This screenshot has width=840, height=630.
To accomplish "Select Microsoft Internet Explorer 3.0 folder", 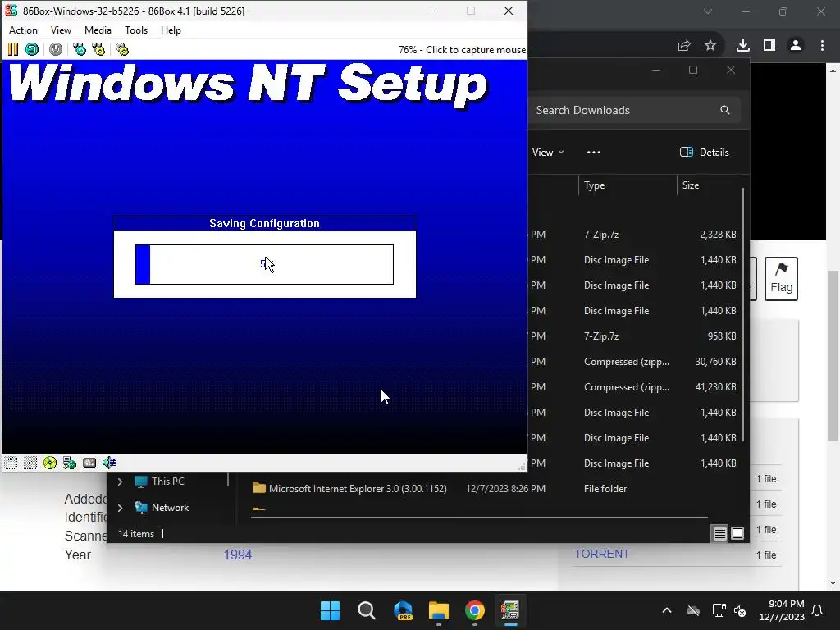I will coord(358,489).
